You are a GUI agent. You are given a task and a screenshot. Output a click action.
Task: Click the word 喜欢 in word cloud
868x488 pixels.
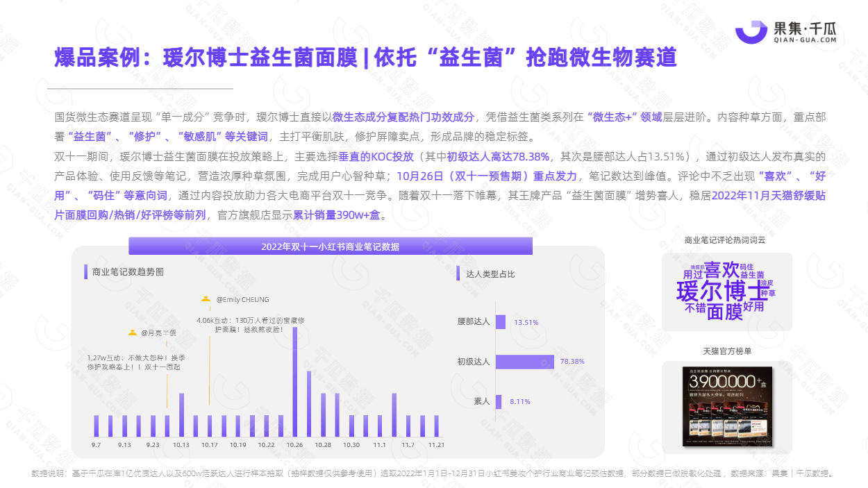pyautogui.click(x=721, y=269)
